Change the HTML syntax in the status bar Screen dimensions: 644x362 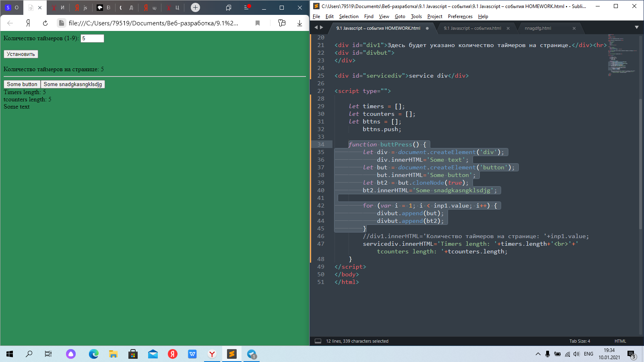click(x=620, y=341)
